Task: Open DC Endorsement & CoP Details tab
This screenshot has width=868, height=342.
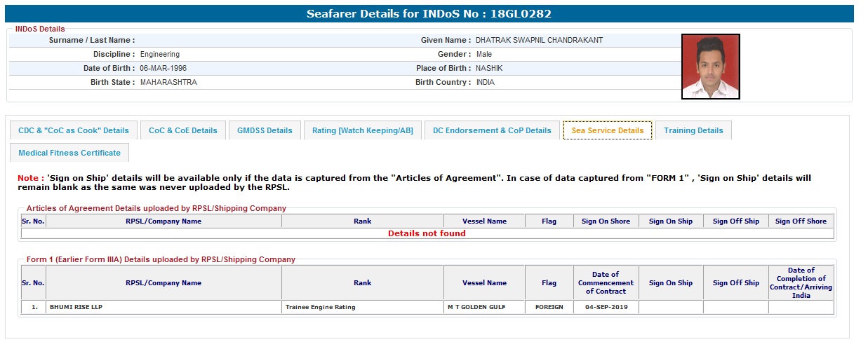Action: [492, 130]
